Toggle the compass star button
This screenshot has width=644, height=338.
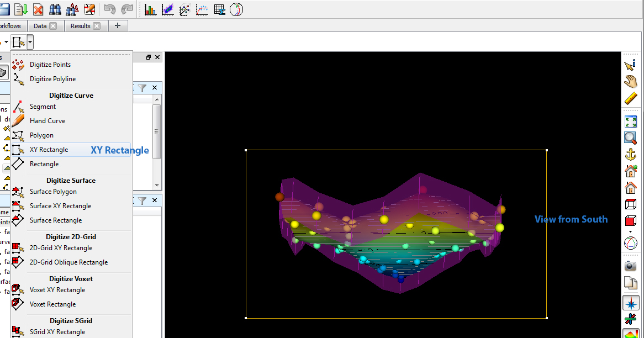[630, 303]
